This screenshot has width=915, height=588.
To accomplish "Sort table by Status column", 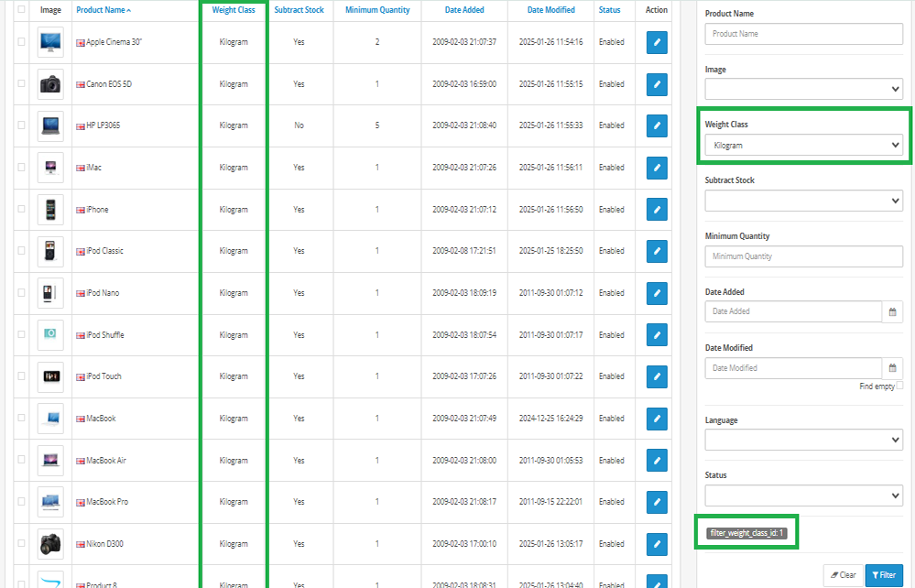I will click(609, 10).
